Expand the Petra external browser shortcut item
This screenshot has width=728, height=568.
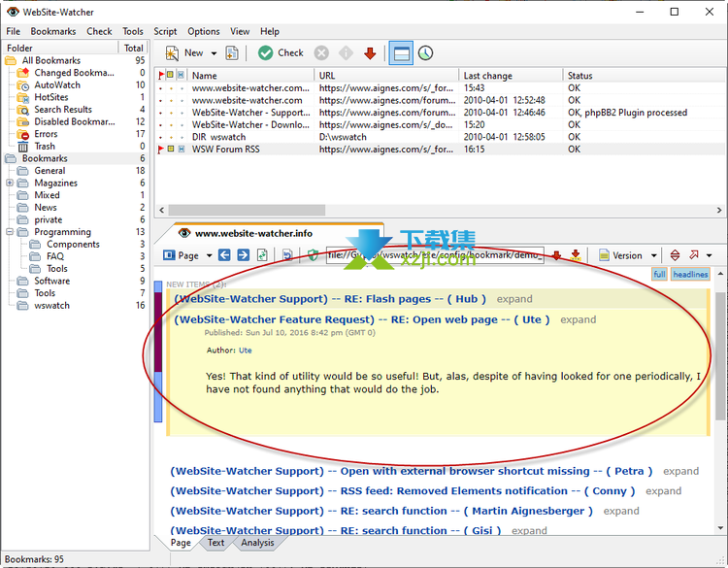point(680,472)
